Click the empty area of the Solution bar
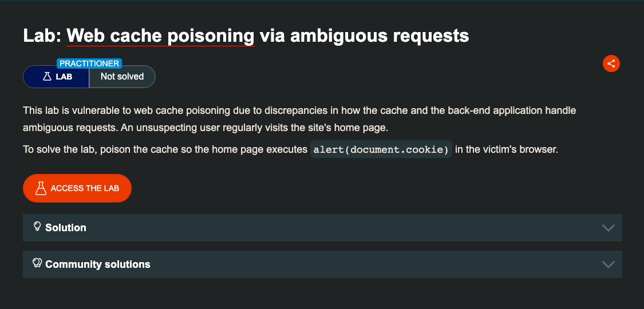The width and height of the screenshot is (644, 309). [x=343, y=228]
